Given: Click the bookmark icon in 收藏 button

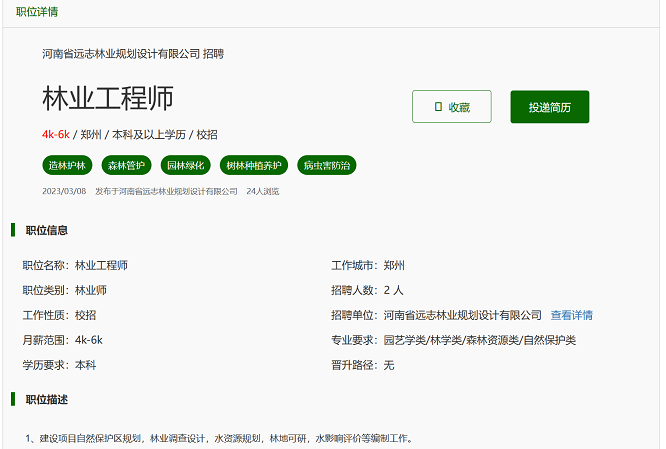Looking at the screenshot, I should pyautogui.click(x=438, y=107).
